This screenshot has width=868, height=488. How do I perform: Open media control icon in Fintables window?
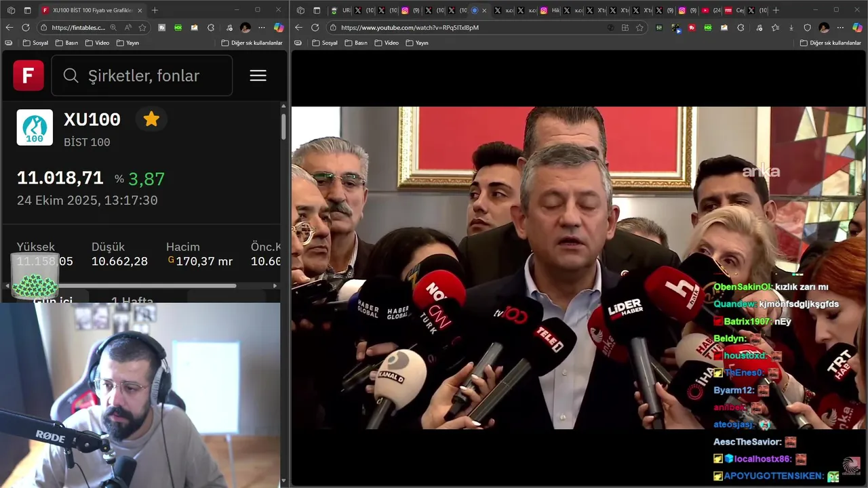[229, 27]
